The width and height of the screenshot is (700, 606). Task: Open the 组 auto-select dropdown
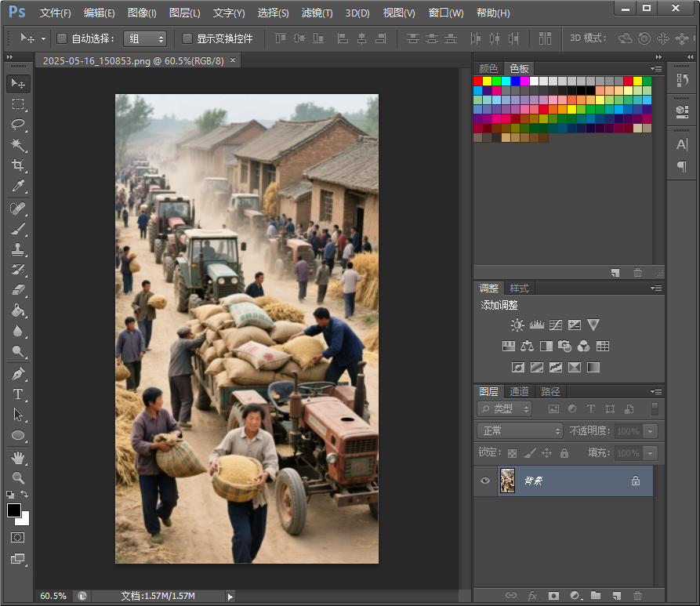click(145, 38)
